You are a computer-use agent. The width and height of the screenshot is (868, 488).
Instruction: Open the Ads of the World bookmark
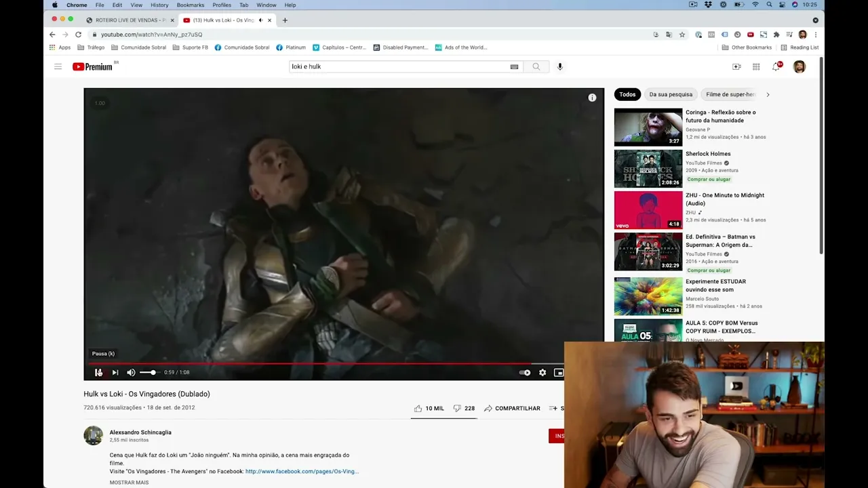point(461,47)
